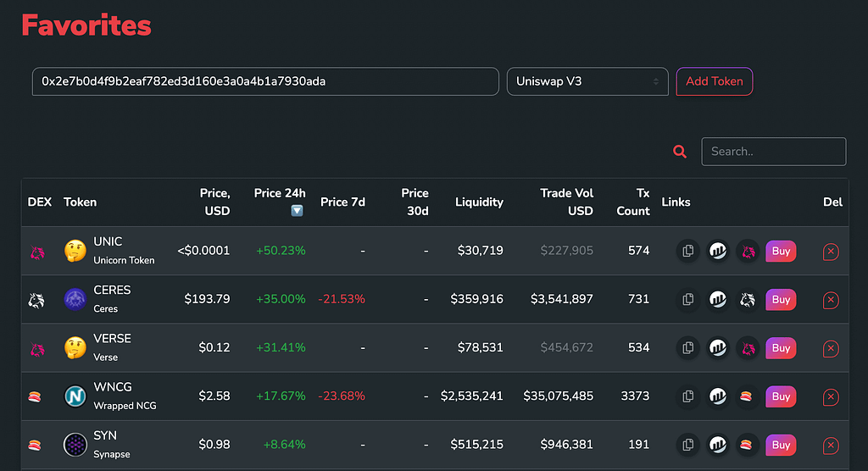
Task: Toggle Price 24h sort arrow
Action: click(297, 211)
